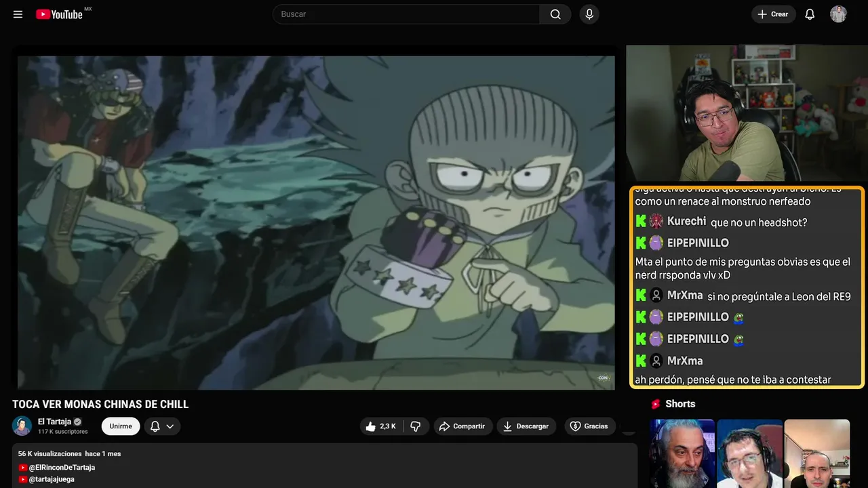Screen dimensions: 868x488
Task: Click the video title 'TOCA VER MONAS CHINAS DE CHILL'
Action: click(x=100, y=405)
